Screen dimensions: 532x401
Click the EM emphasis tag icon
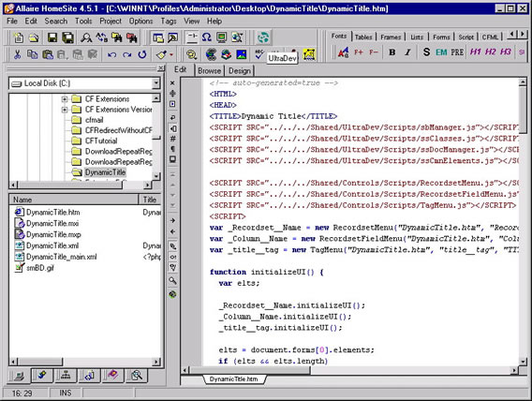(x=441, y=52)
